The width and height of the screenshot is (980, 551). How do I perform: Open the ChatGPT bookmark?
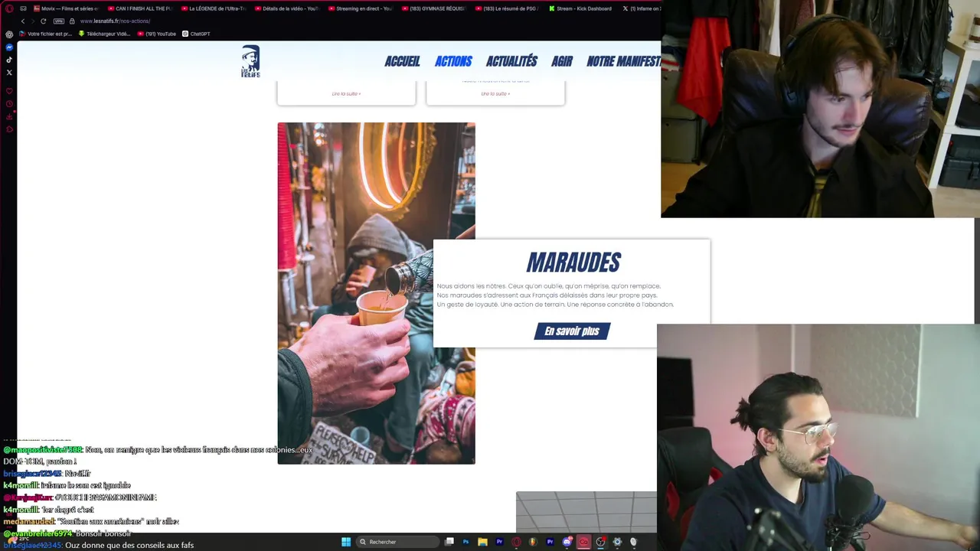click(x=196, y=34)
